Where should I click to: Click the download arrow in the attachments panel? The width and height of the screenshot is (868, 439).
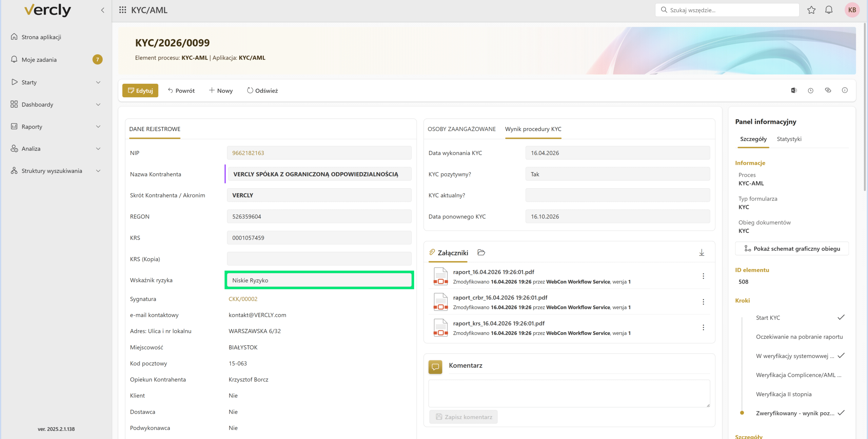pos(702,252)
